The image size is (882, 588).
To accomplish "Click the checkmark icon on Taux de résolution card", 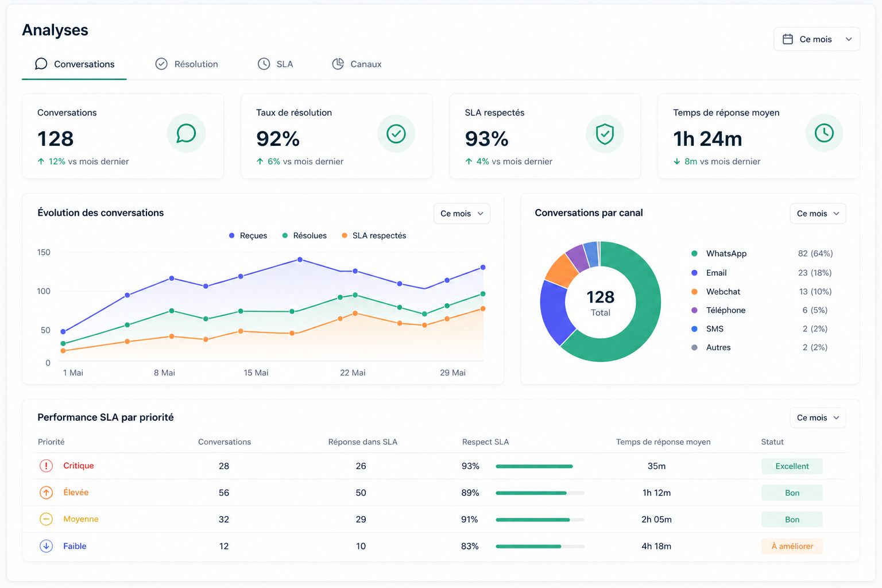I will (x=396, y=133).
